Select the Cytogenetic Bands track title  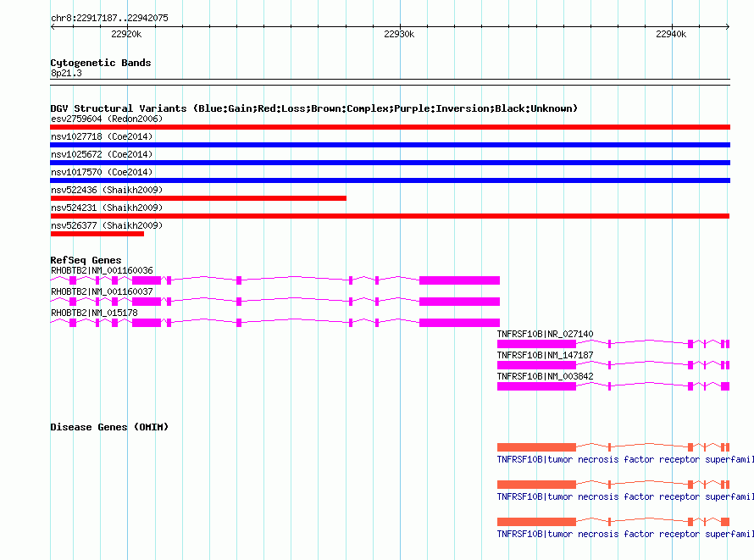(101, 63)
